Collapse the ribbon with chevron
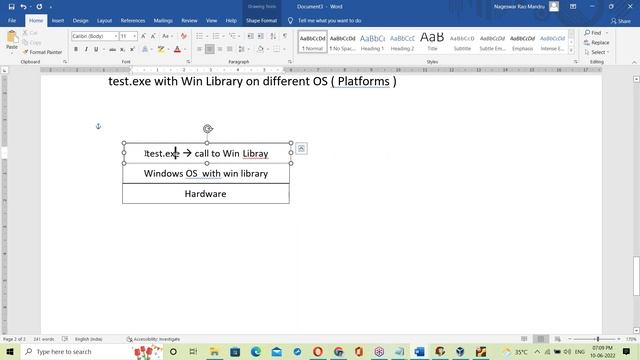640x360 pixels. [634, 62]
